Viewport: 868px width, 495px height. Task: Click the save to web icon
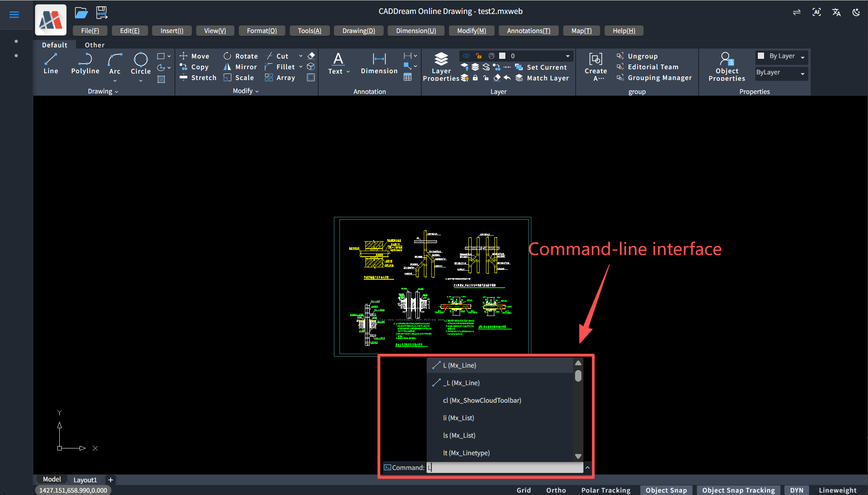pyautogui.click(x=101, y=13)
